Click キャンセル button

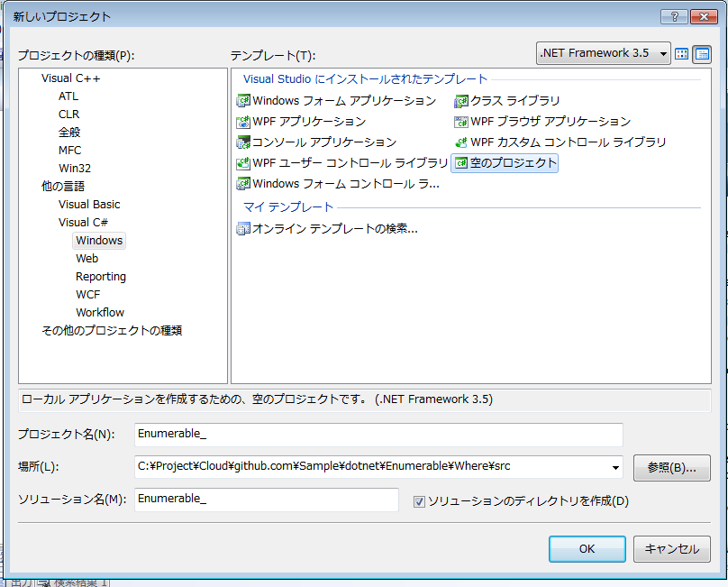pyautogui.click(x=672, y=549)
